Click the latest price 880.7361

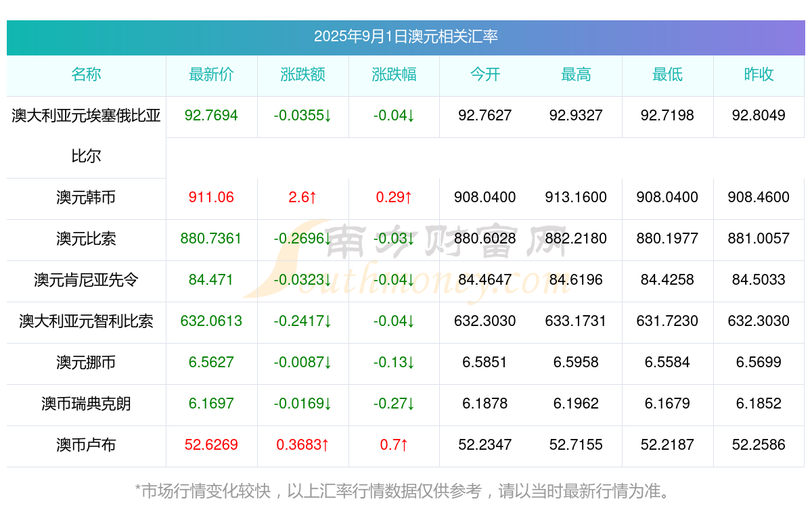tap(211, 239)
